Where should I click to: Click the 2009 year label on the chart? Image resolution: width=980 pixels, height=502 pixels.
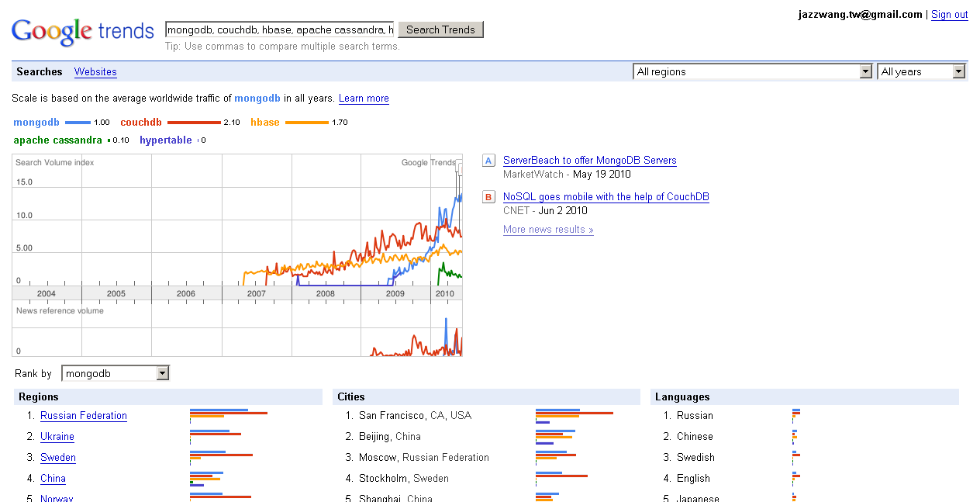395,294
